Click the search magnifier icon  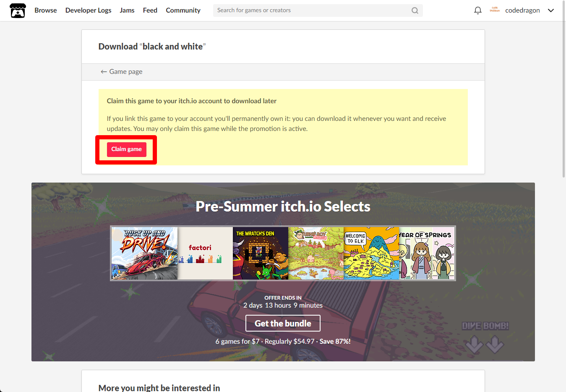[415, 10]
